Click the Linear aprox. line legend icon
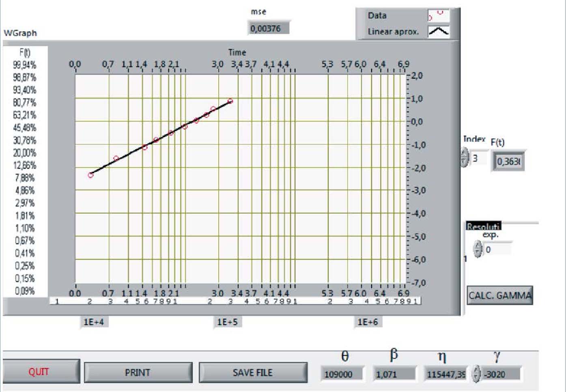Viewport: 566px width, 392px height. click(x=438, y=31)
